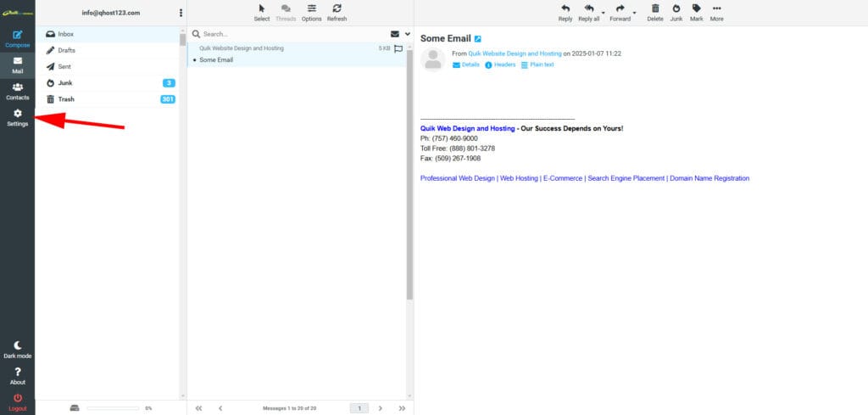The image size is (868, 415).
Task: Expand the Reply all dropdown arrow
Action: click(603, 13)
